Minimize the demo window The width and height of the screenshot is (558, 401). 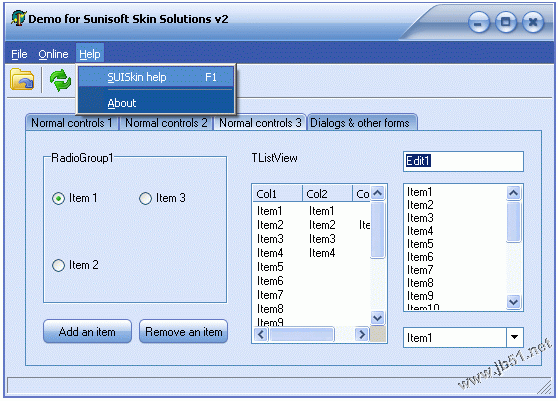(479, 23)
